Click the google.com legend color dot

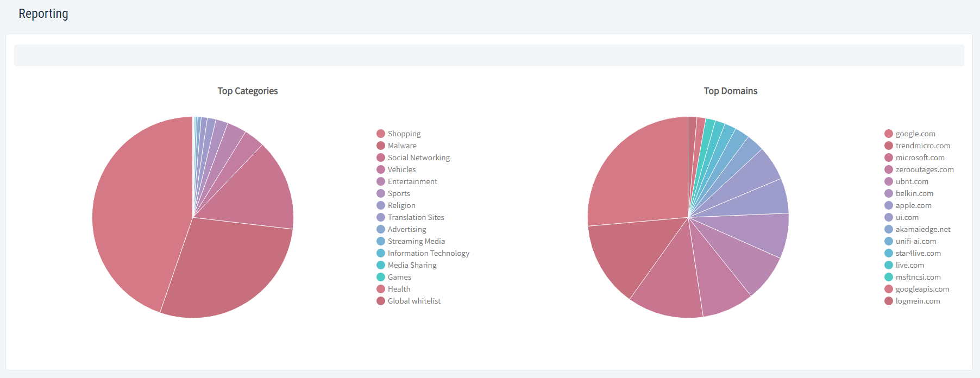889,134
